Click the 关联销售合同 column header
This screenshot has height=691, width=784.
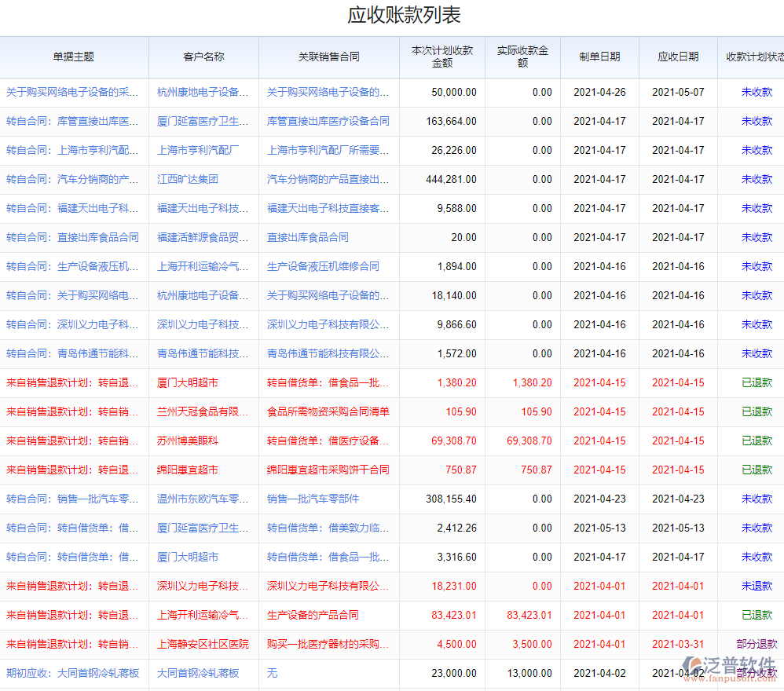pos(328,57)
